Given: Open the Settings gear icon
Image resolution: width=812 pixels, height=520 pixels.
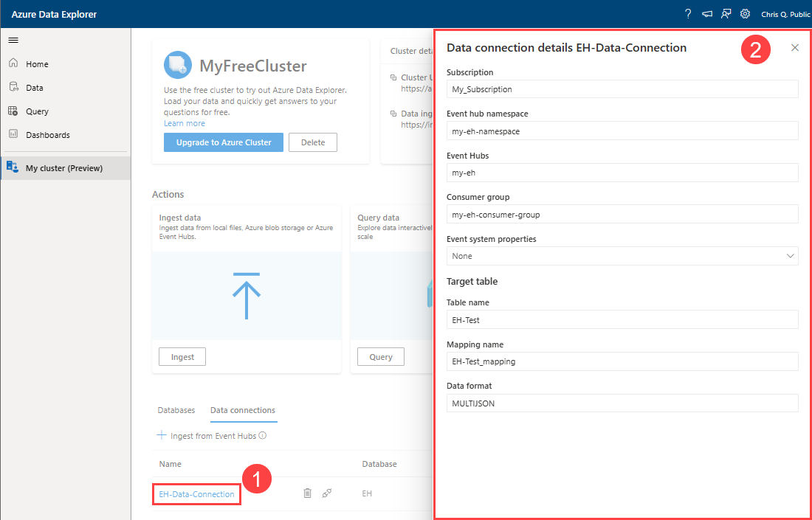Looking at the screenshot, I should coord(746,14).
